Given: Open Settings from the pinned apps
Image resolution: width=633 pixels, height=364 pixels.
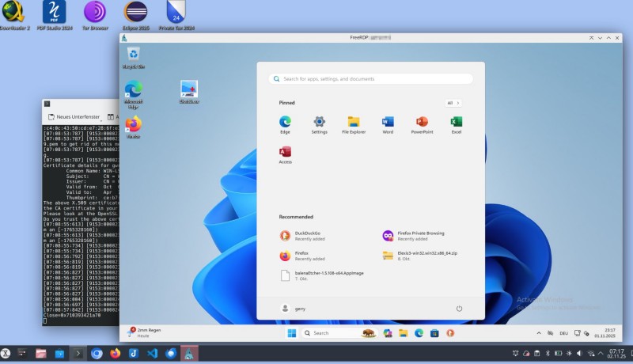Looking at the screenshot, I should coord(319,125).
